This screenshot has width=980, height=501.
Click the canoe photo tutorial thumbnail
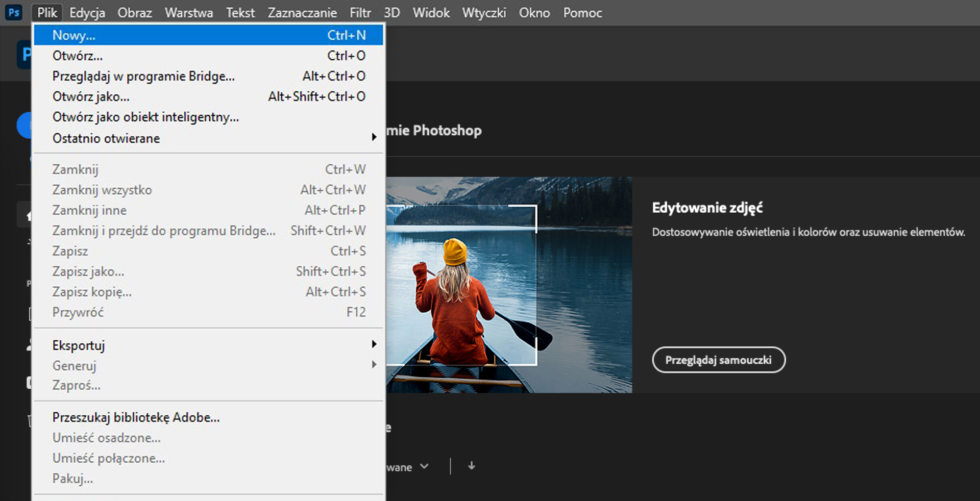[509, 285]
